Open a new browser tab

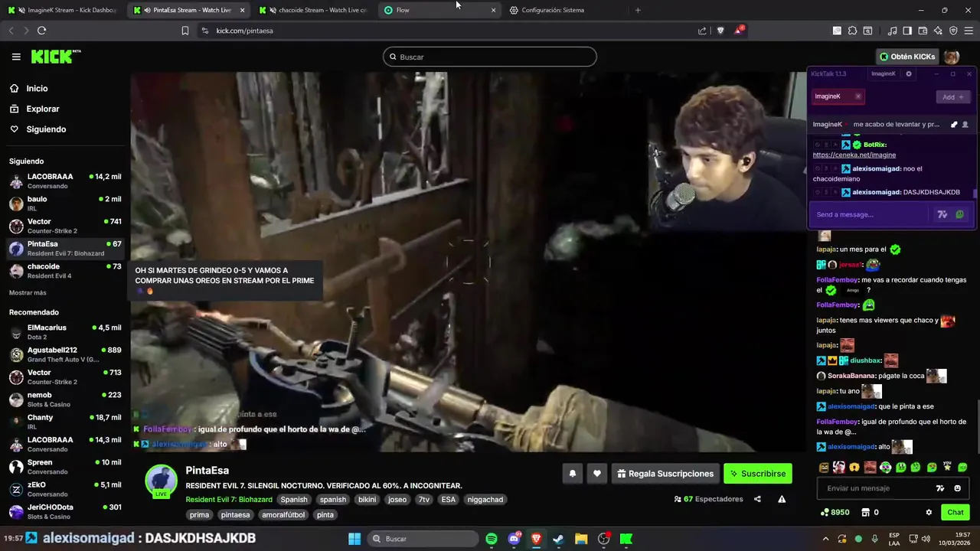click(x=638, y=10)
